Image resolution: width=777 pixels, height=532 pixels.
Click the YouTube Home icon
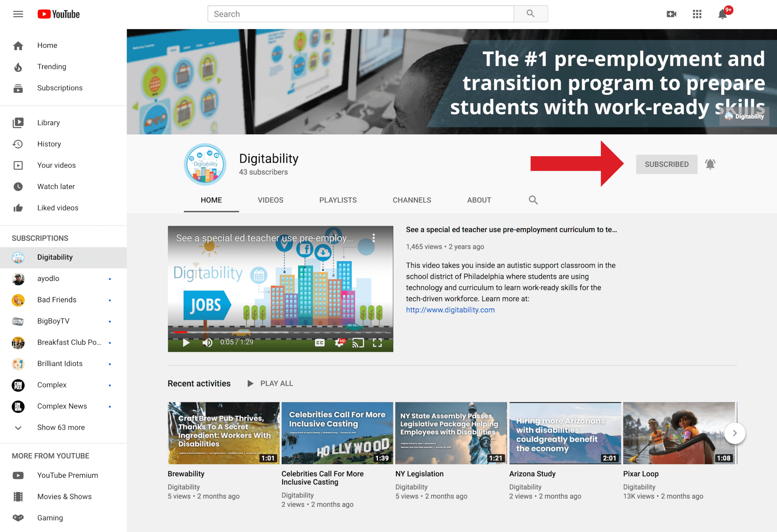click(18, 45)
